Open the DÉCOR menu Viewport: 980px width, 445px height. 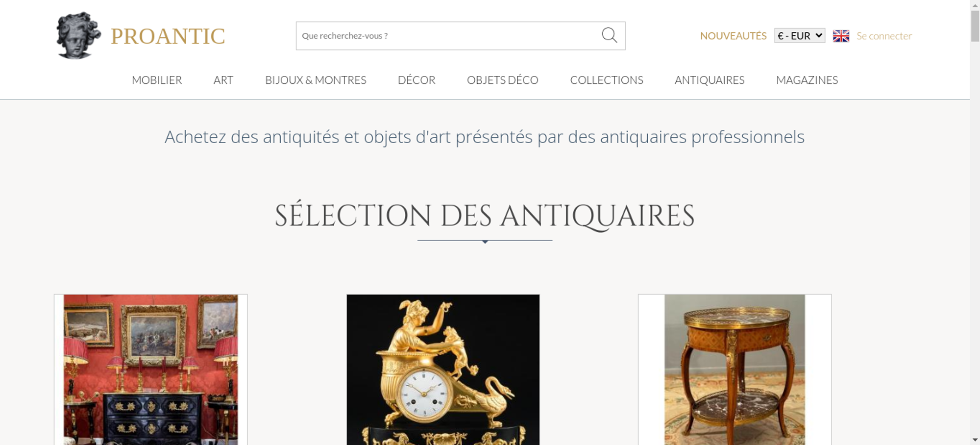(x=416, y=80)
